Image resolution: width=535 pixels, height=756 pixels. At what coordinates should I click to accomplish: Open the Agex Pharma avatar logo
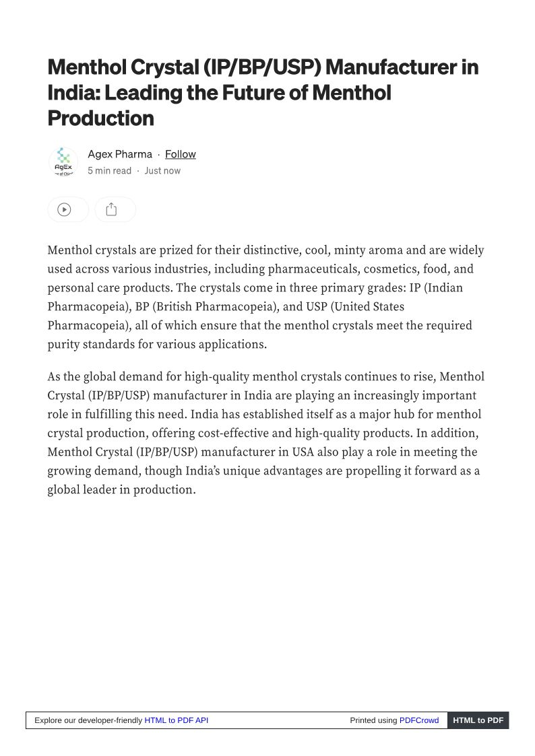click(63, 162)
